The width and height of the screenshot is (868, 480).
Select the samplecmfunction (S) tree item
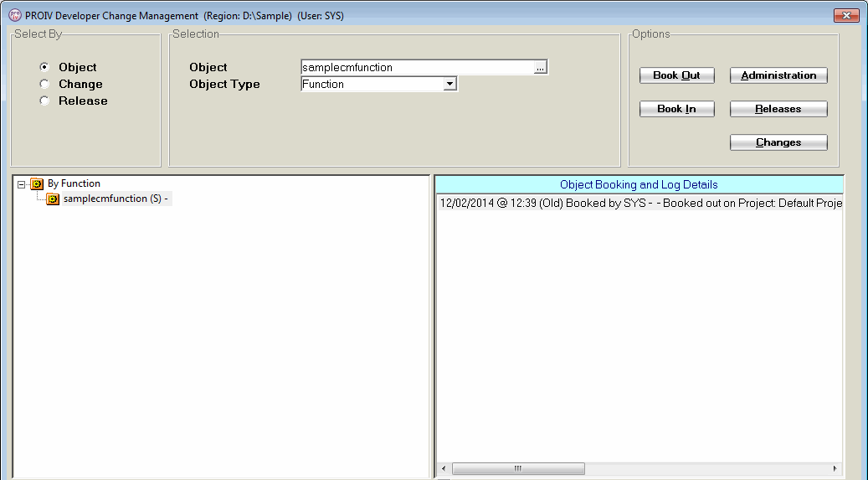[x=116, y=199]
